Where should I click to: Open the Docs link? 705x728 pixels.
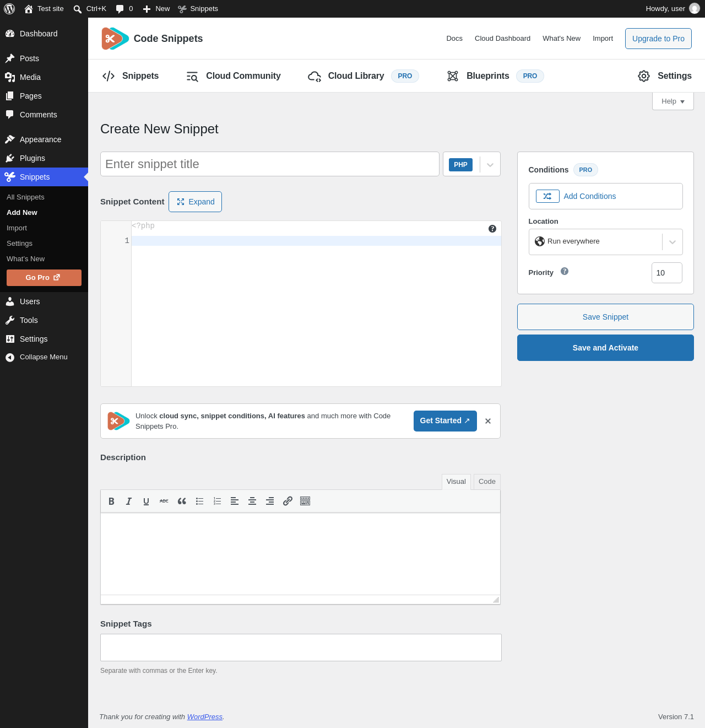[x=454, y=39]
